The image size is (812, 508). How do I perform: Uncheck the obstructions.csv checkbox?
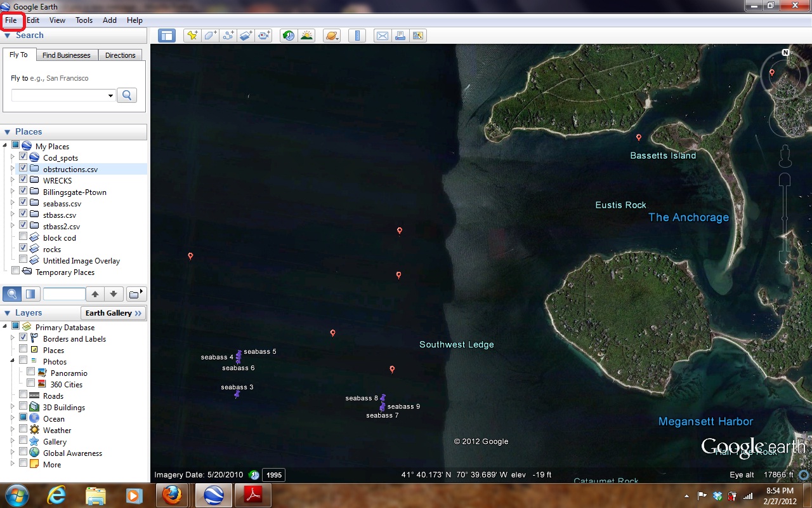tap(23, 168)
